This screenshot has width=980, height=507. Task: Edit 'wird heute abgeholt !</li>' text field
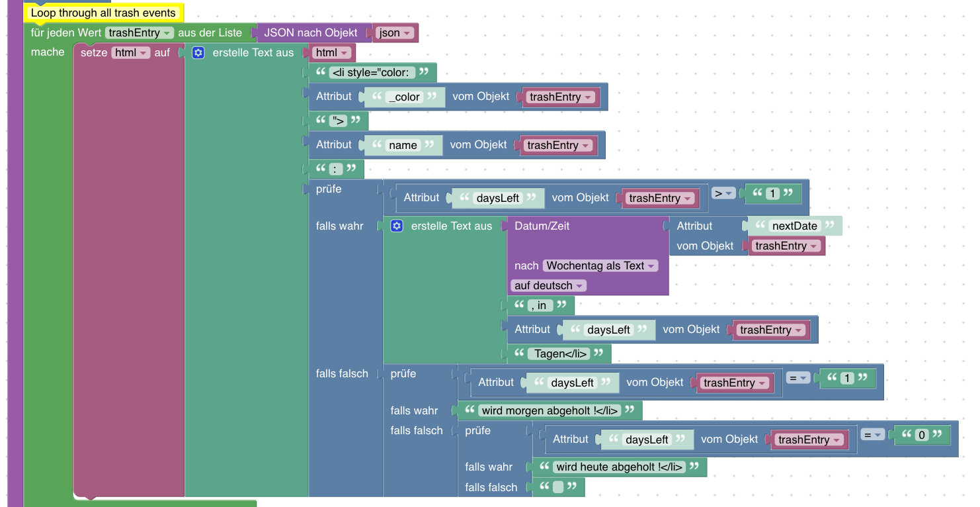619,467
